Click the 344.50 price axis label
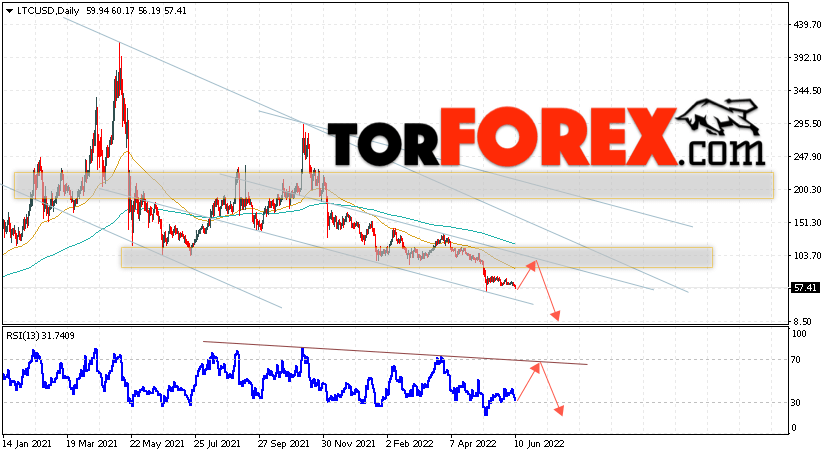The width and height of the screenshot is (828, 455). click(807, 90)
